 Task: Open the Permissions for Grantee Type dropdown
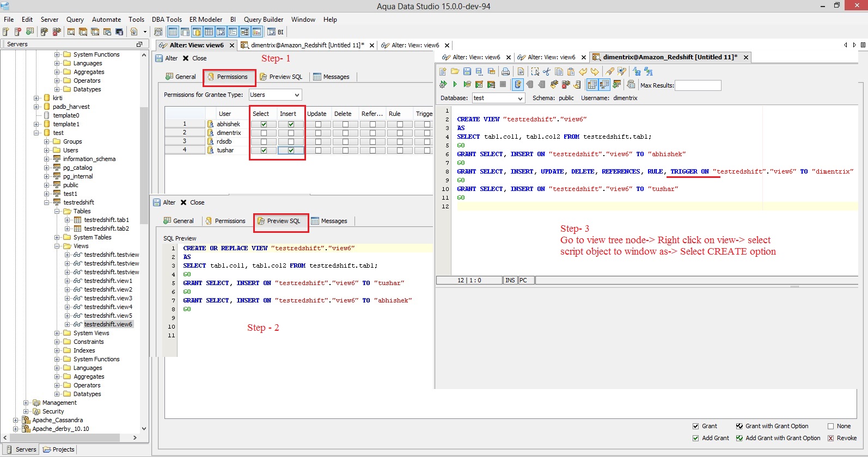[275, 95]
